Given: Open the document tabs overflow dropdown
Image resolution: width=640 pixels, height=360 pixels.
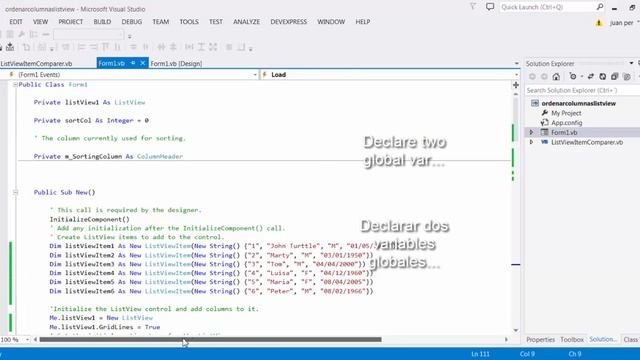Looking at the screenshot, I should [x=516, y=64].
